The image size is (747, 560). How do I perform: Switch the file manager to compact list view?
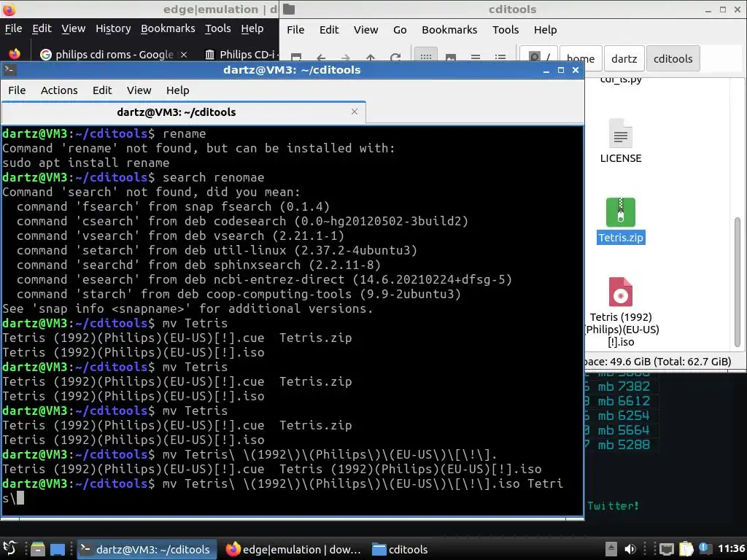pyautogui.click(x=476, y=58)
